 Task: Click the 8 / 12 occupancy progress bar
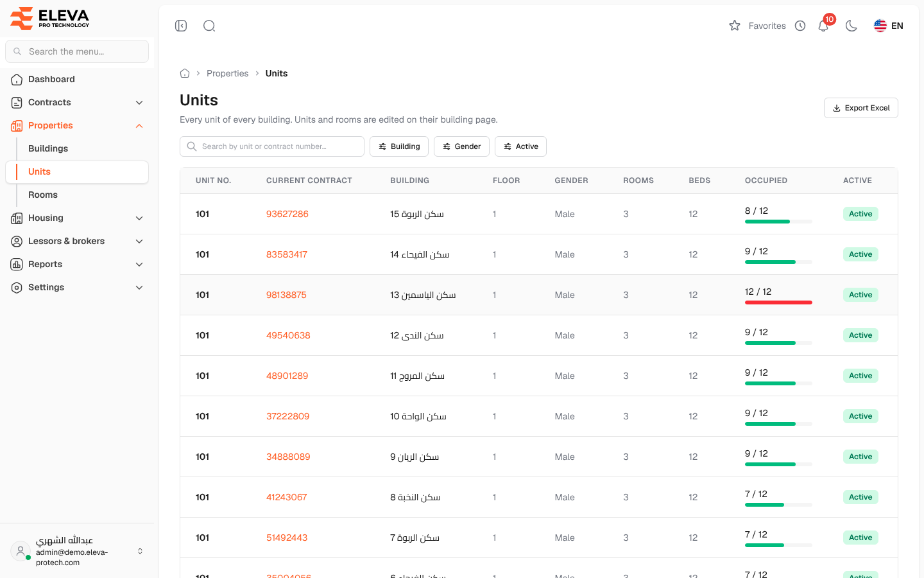[x=778, y=222]
